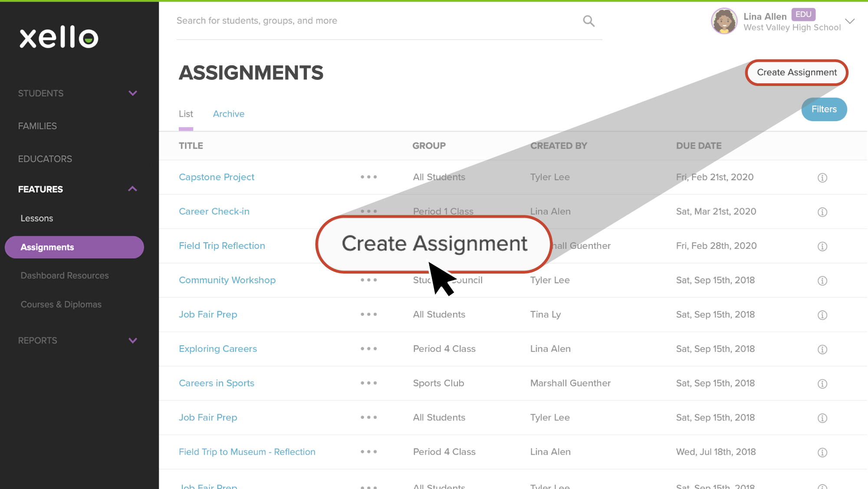Collapse the Features navigation section
Viewport: 868px width, 489px height.
[x=133, y=190]
